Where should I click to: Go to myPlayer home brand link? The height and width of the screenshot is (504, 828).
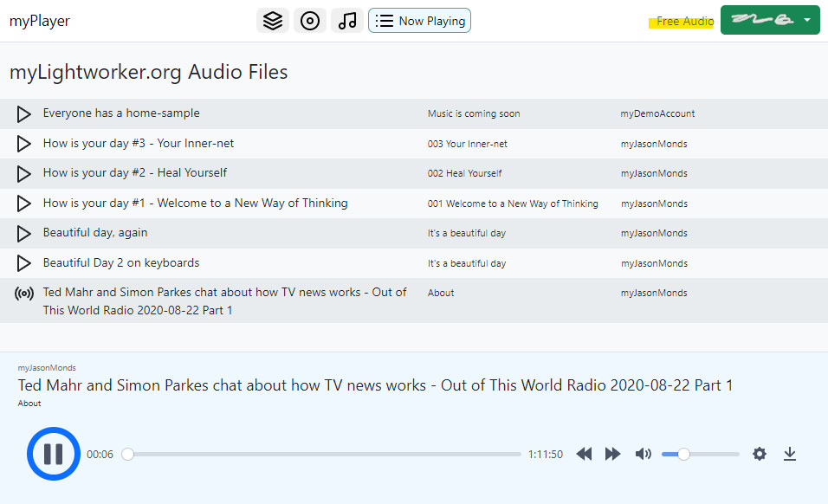click(40, 21)
